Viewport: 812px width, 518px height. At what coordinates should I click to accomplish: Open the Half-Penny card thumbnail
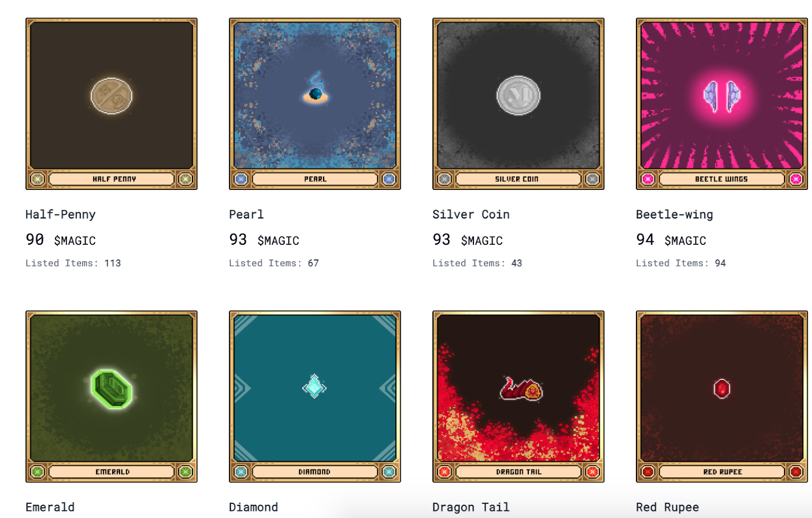(112, 104)
